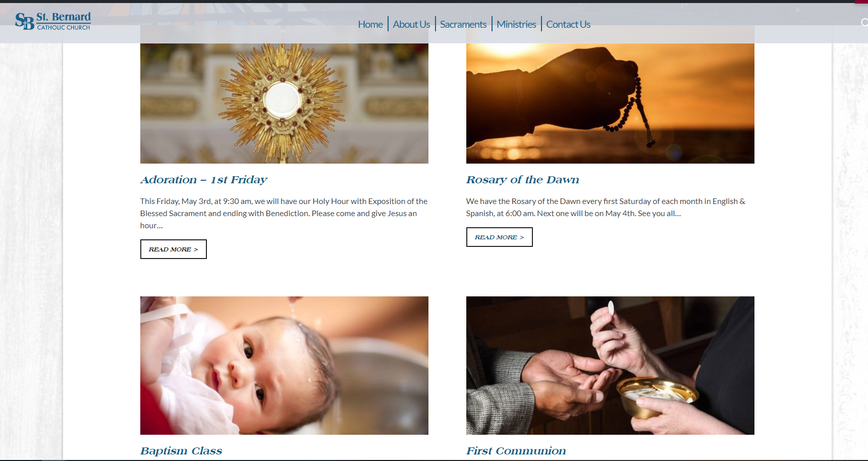Open the Adoration – 1st Friday title

pos(203,180)
